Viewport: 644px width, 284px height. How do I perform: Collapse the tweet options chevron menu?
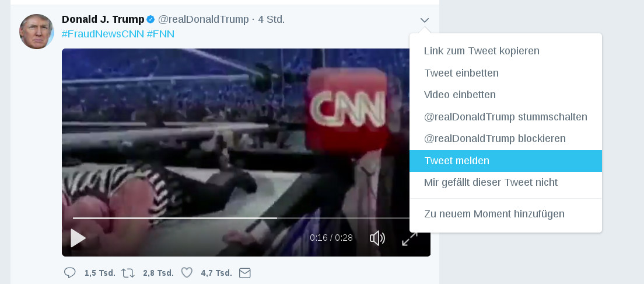pos(425,20)
